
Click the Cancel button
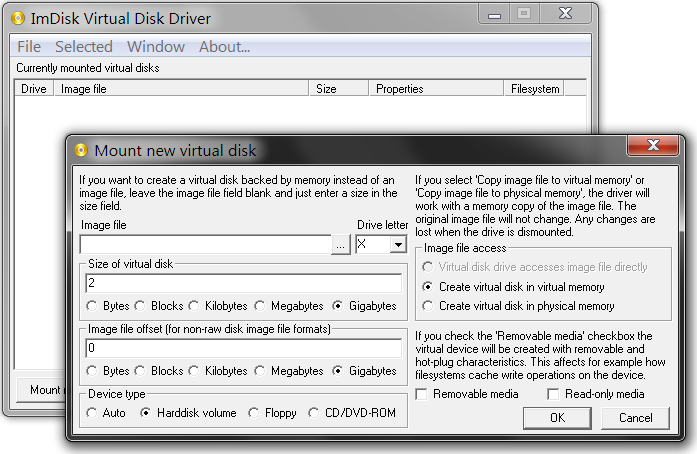click(x=635, y=418)
